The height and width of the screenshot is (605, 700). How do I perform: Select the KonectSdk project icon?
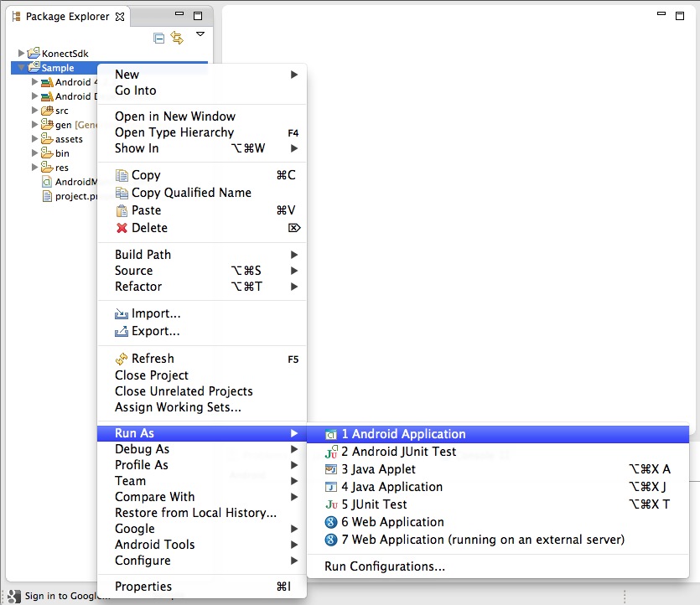[34, 53]
